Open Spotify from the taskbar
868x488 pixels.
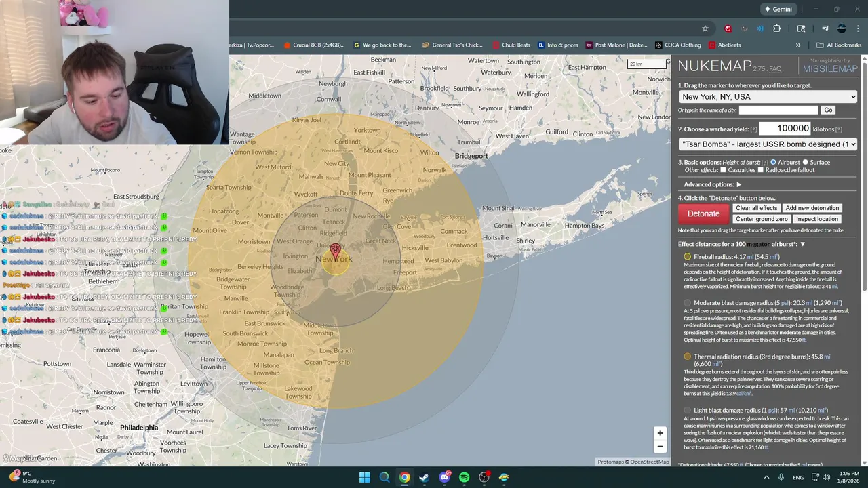coord(464,477)
